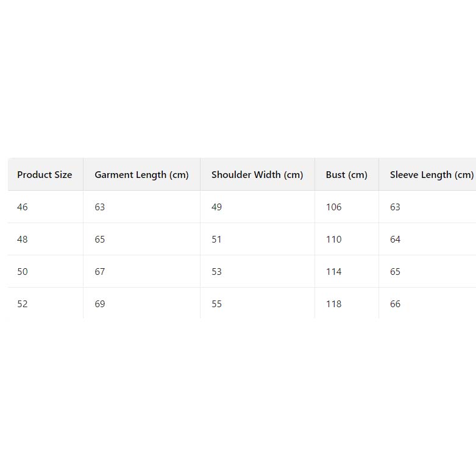Click garment length value 69
The width and height of the screenshot is (476, 476).
coord(100,304)
